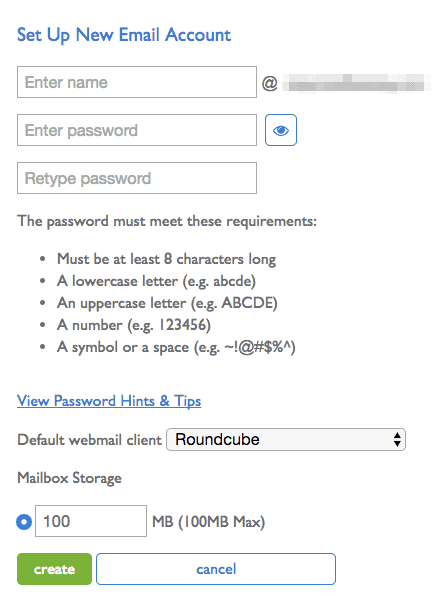The image size is (442, 607).
Task: Select the Mailbox Storage radio button
Action: point(24,521)
